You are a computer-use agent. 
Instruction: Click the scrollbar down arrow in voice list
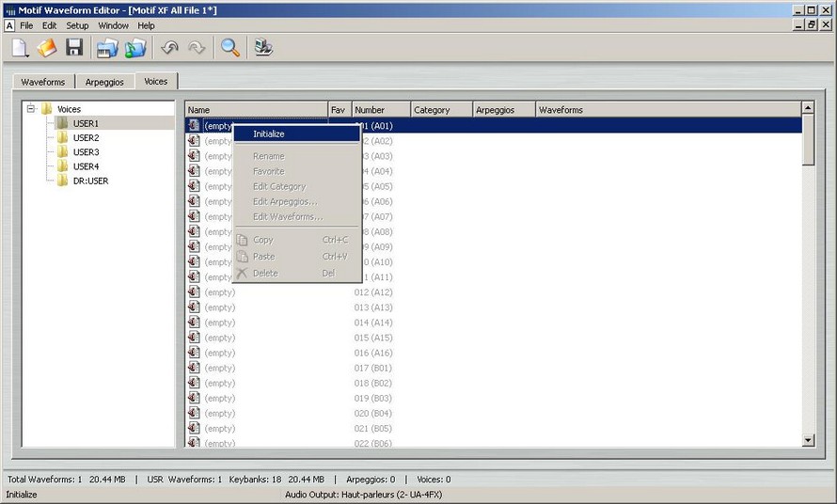pyautogui.click(x=808, y=440)
